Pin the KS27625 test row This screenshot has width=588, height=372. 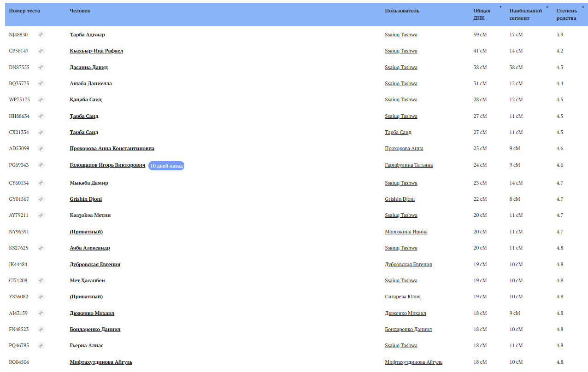41,248
